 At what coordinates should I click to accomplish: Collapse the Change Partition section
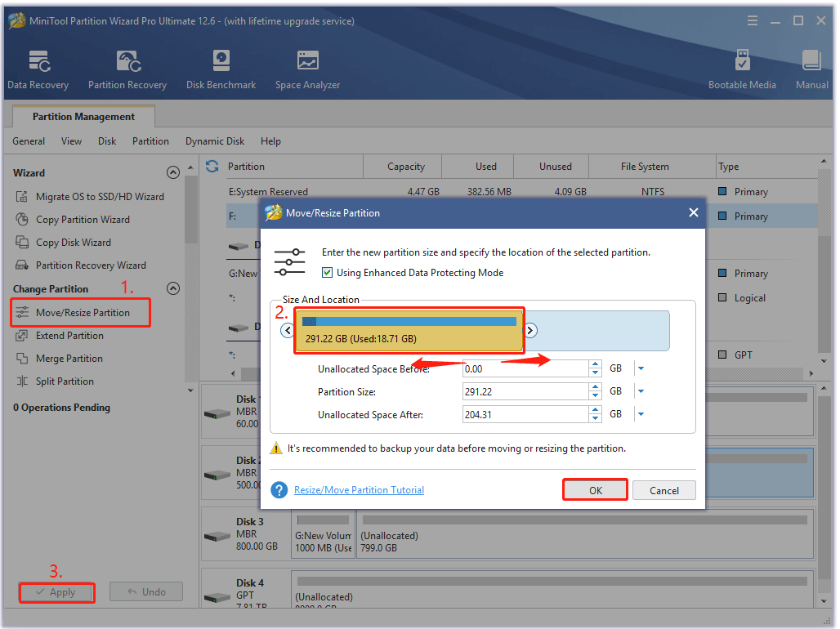point(173,289)
